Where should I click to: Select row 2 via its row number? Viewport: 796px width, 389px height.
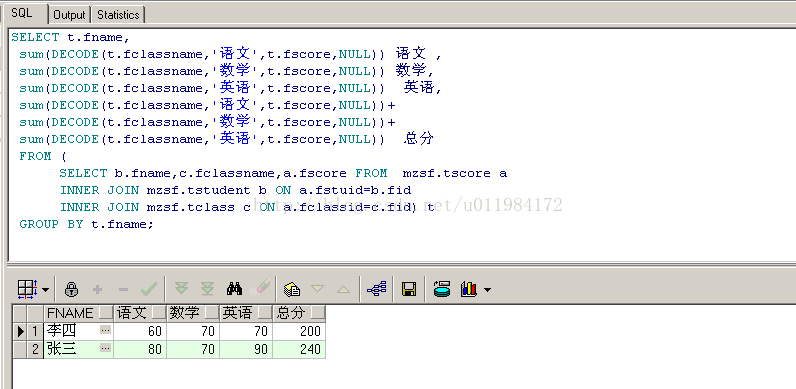click(x=35, y=349)
